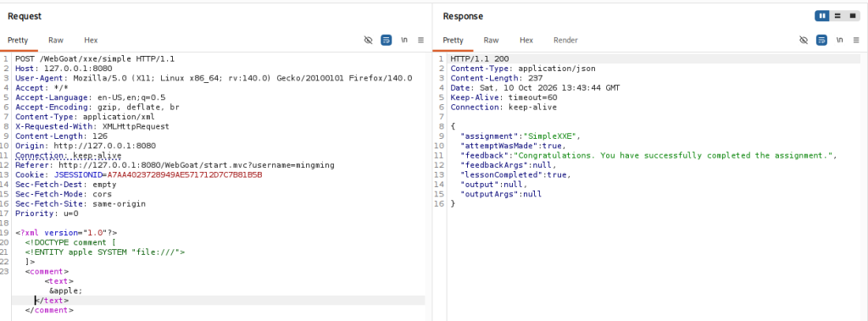Click the POST /WebGoat/xxe/simple request line

pos(95,58)
